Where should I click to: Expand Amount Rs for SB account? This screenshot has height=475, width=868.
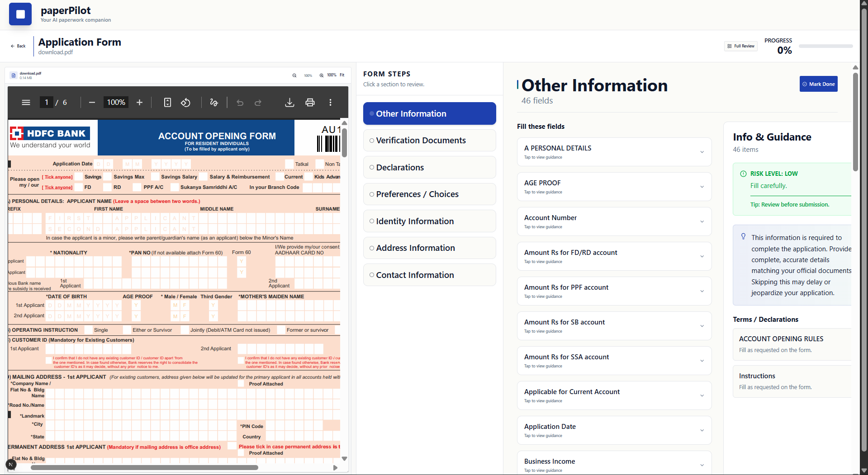point(614,326)
